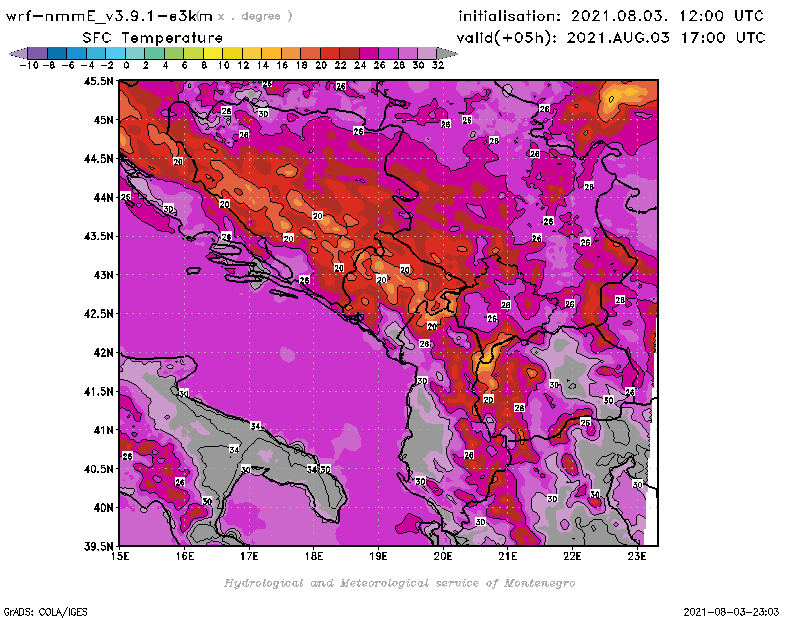Click the 41.5N latitude label

click(x=98, y=391)
